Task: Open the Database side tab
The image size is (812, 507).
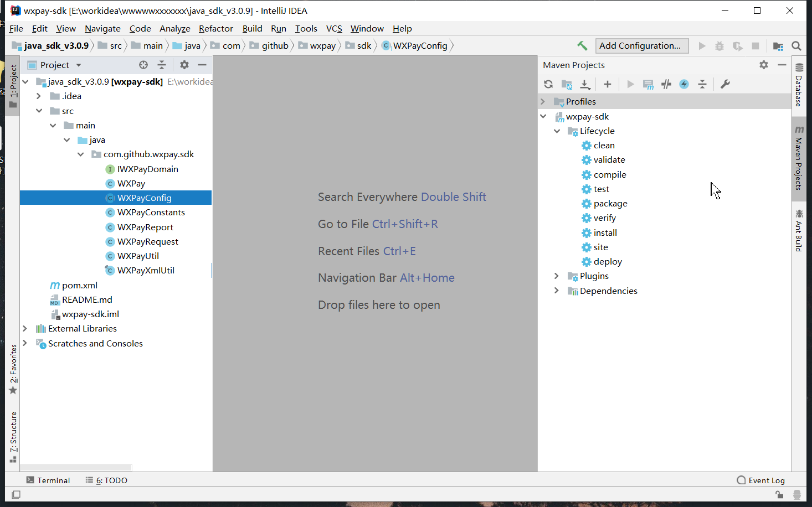Action: click(x=799, y=84)
